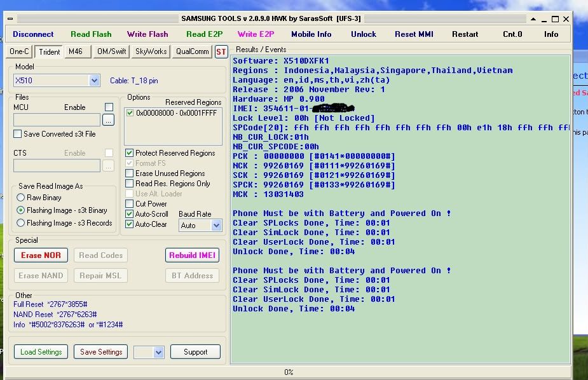This screenshot has height=380, width=588.
Task: Click the Support button
Action: pos(195,352)
